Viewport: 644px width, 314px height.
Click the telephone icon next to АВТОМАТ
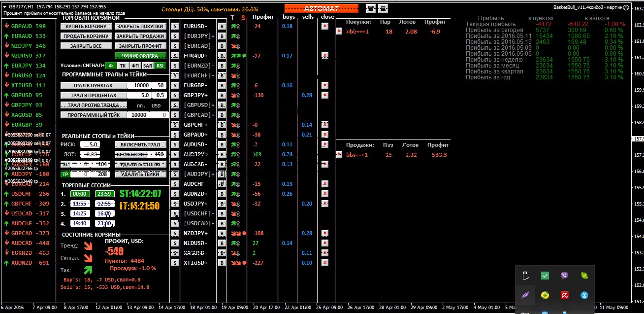pyautogui.click(x=371, y=8)
